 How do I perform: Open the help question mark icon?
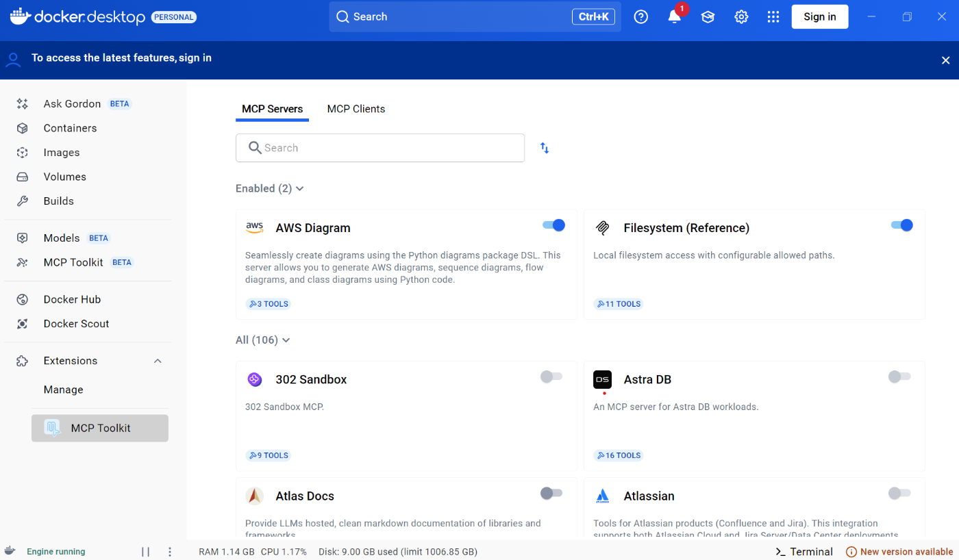[640, 17]
